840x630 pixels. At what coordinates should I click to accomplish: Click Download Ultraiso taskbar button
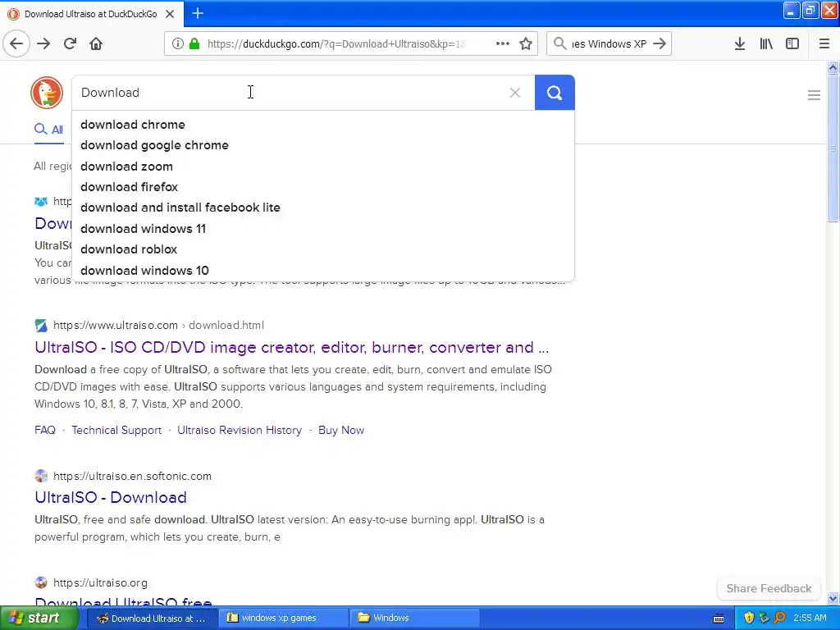click(152, 618)
